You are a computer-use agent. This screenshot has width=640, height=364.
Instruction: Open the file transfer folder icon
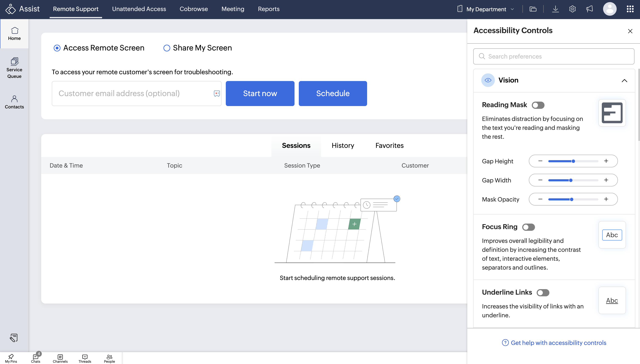click(533, 9)
